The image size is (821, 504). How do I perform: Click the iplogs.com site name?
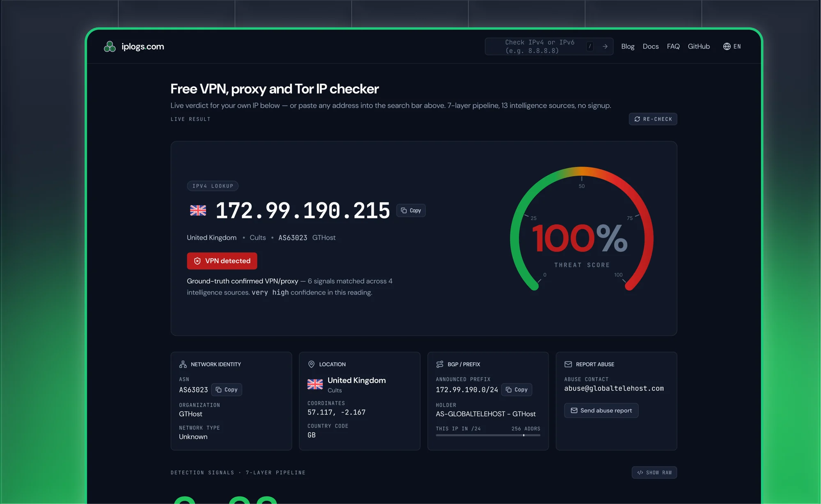click(142, 46)
